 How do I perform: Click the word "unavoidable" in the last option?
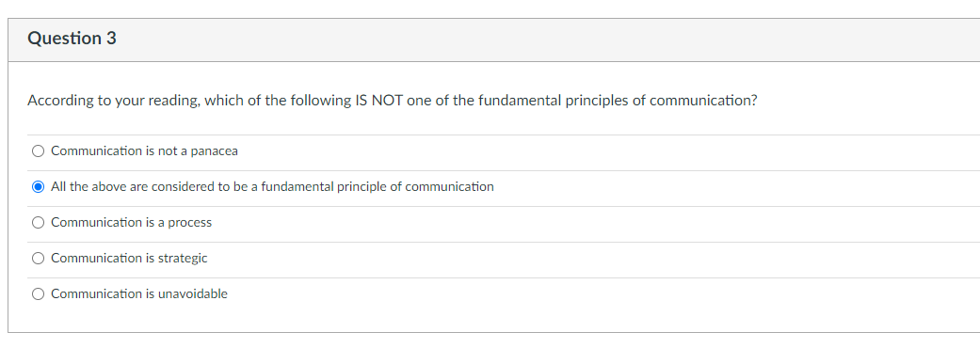coord(192,294)
